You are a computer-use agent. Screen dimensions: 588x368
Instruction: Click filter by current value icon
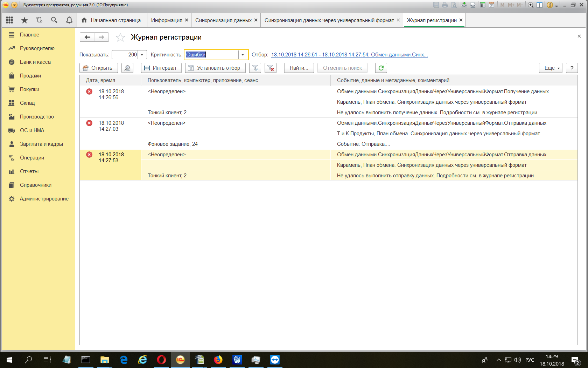click(255, 68)
